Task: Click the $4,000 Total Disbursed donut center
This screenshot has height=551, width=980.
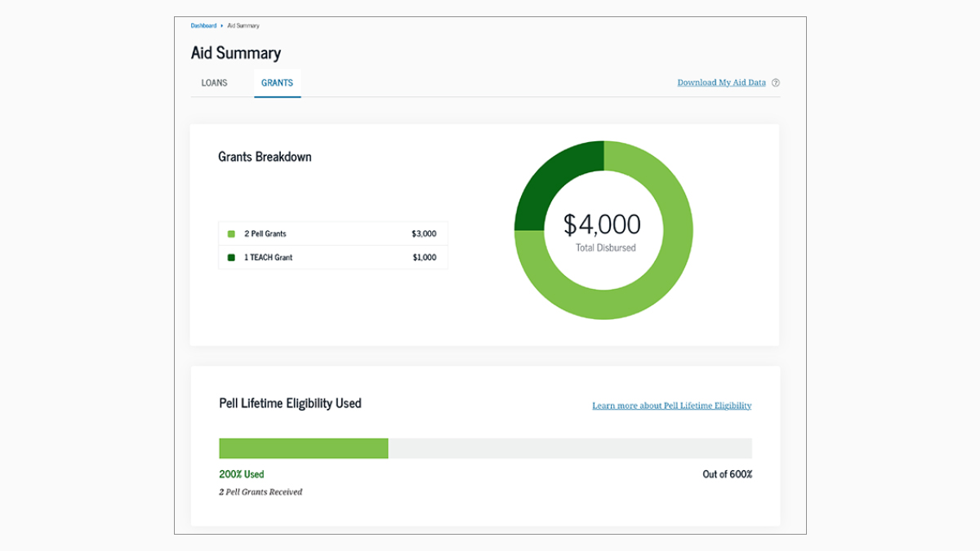Action: coord(603,229)
